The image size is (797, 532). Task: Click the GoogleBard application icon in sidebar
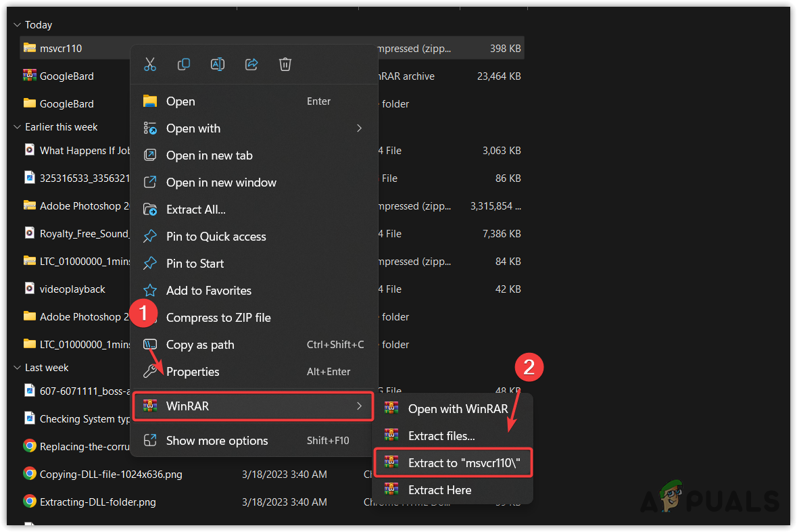(30, 76)
